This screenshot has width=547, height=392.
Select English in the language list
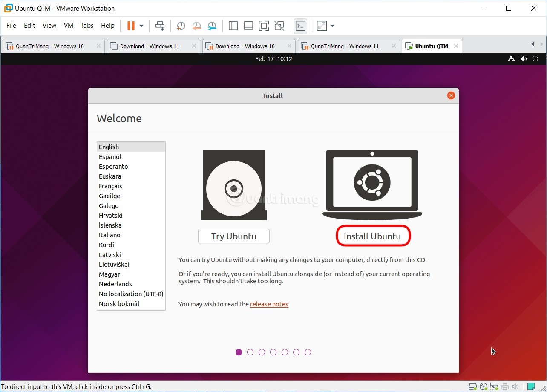(x=131, y=147)
